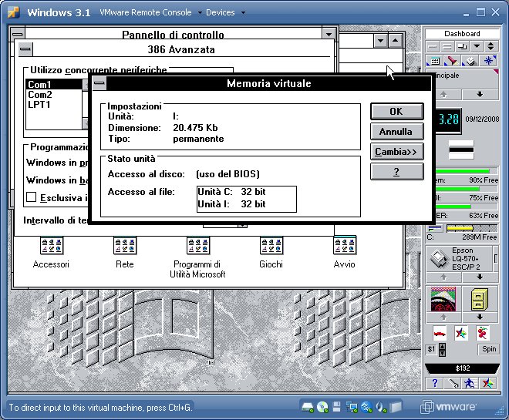Open the Accessori program group icon
This screenshot has height=420, width=509.
tap(51, 246)
